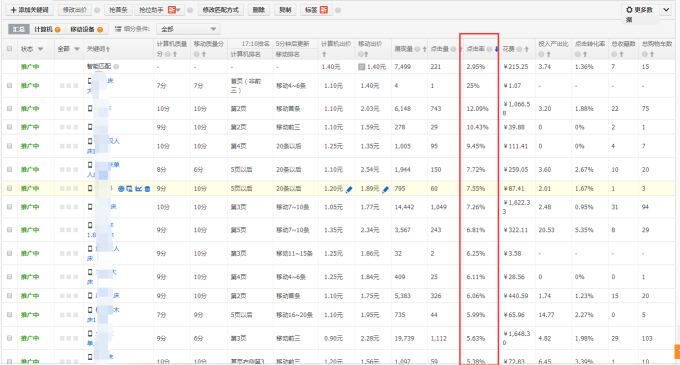
Task: Click the orange badge on the 移动设备 tab
Action: (100, 29)
